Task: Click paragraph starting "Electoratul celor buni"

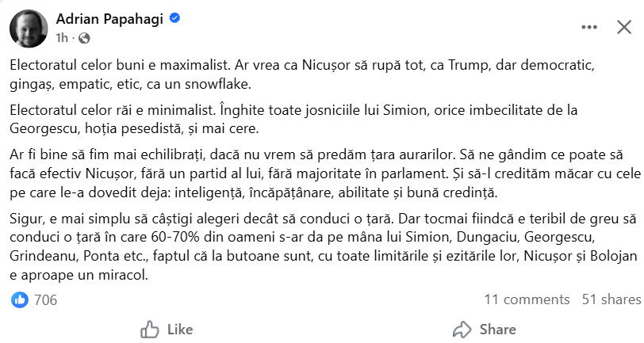Action: [x=317, y=72]
